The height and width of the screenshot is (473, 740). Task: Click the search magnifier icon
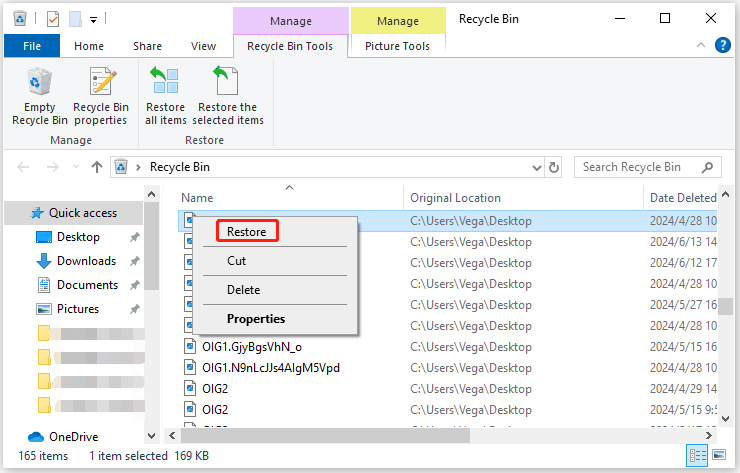(x=707, y=167)
